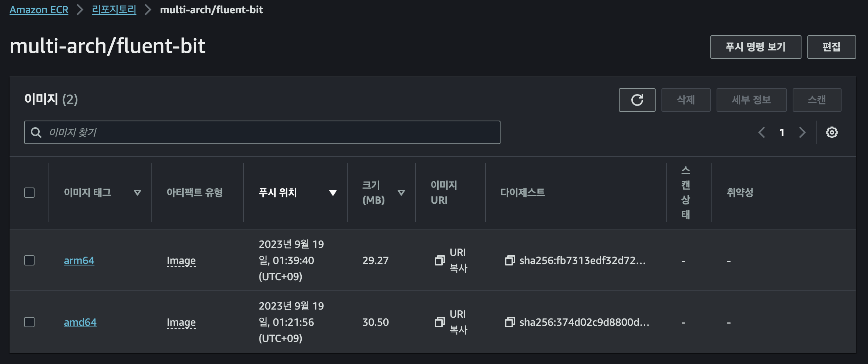
Task: Open the amd64 image tag link
Action: pos(80,322)
